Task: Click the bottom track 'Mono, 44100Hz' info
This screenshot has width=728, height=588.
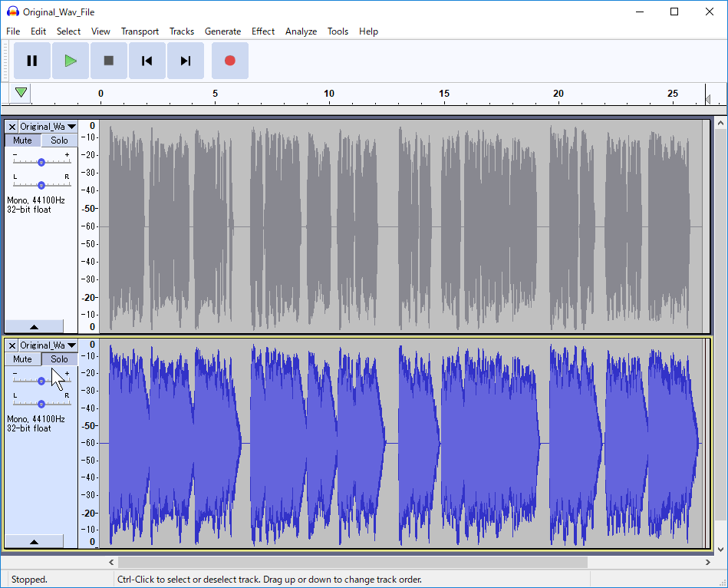Action: (x=36, y=419)
